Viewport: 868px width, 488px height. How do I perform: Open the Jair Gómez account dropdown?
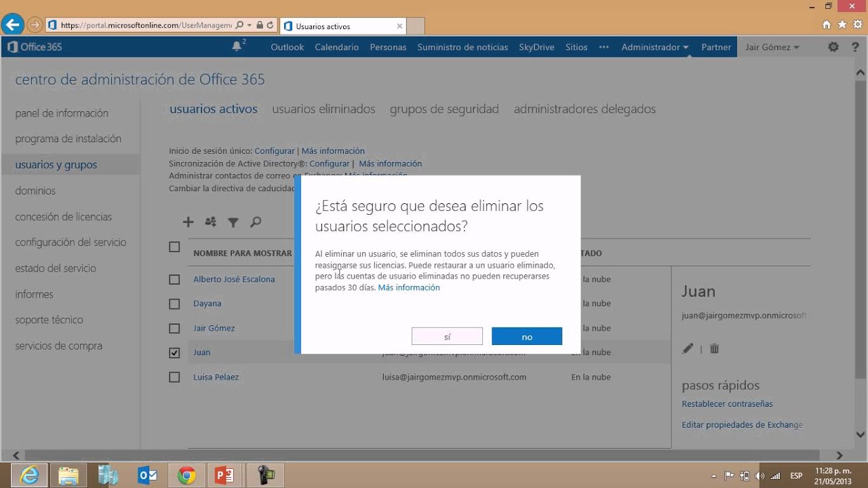coord(772,47)
